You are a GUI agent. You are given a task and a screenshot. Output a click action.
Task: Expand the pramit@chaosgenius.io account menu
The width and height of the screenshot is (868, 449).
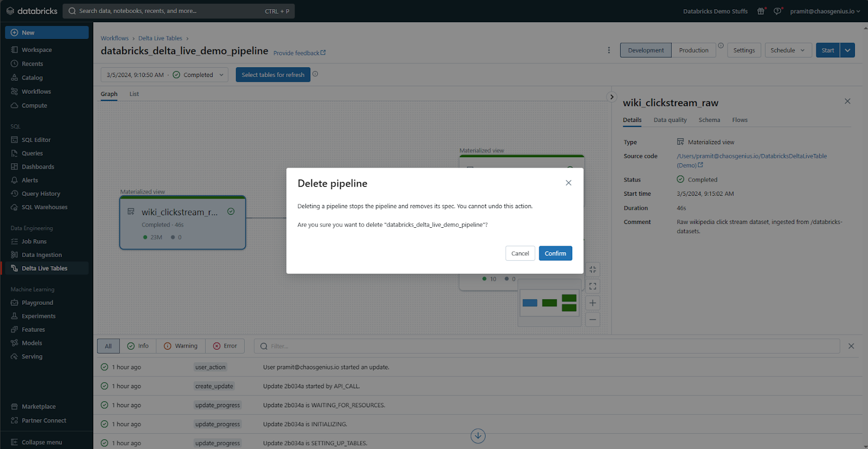tap(825, 11)
